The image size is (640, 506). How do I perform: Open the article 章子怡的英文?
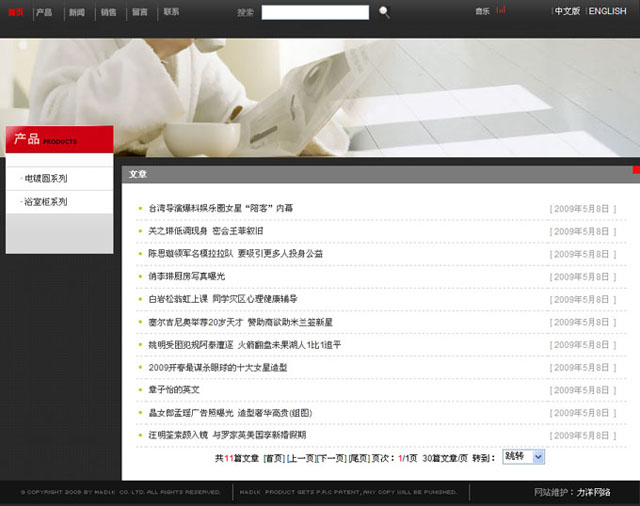tap(174, 390)
